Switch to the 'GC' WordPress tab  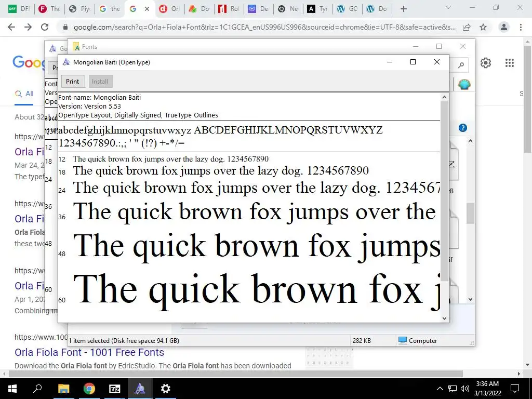pos(348,9)
